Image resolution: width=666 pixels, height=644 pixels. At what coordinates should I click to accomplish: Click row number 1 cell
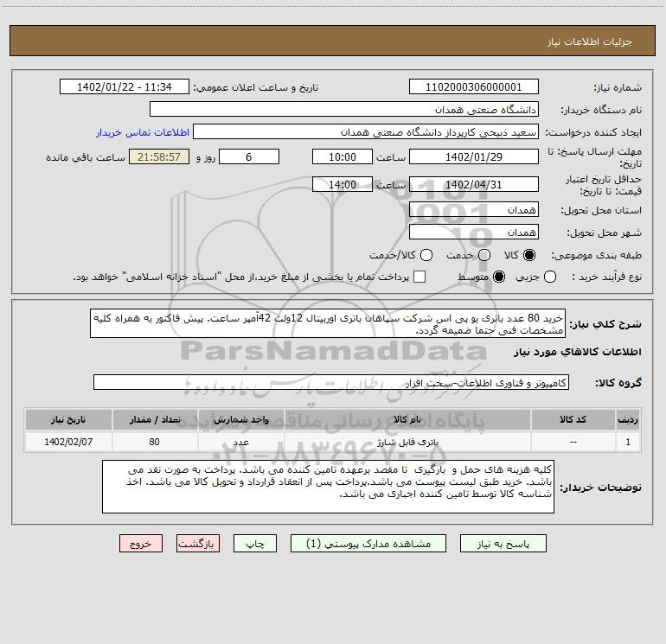tap(628, 442)
